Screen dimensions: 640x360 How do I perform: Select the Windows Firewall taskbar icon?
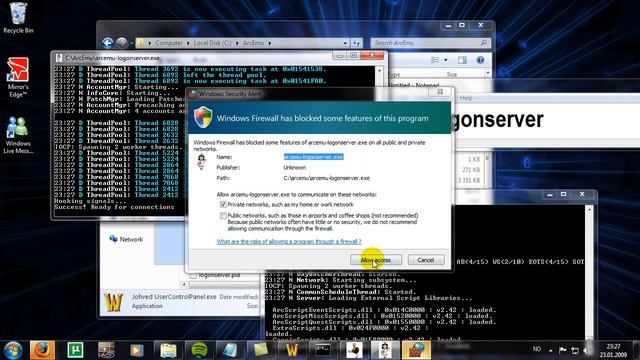pos(416,350)
